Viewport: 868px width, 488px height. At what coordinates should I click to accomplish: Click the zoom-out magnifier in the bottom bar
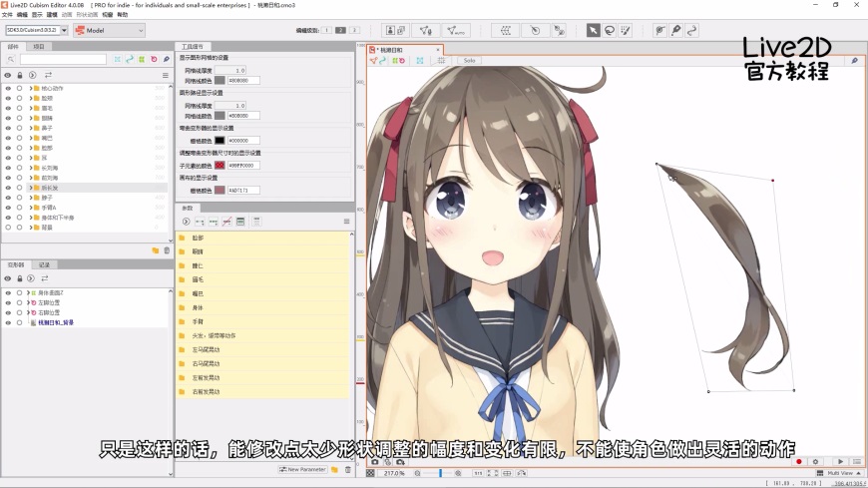tap(417, 473)
